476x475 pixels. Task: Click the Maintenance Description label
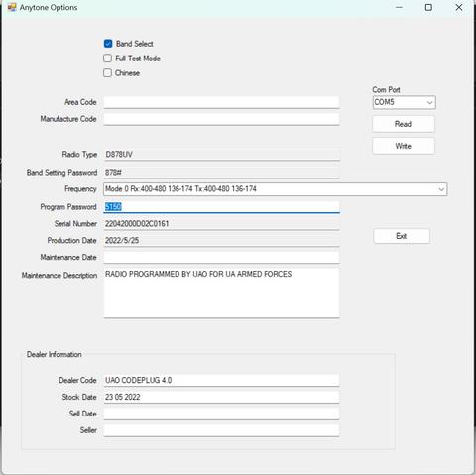[x=59, y=276]
